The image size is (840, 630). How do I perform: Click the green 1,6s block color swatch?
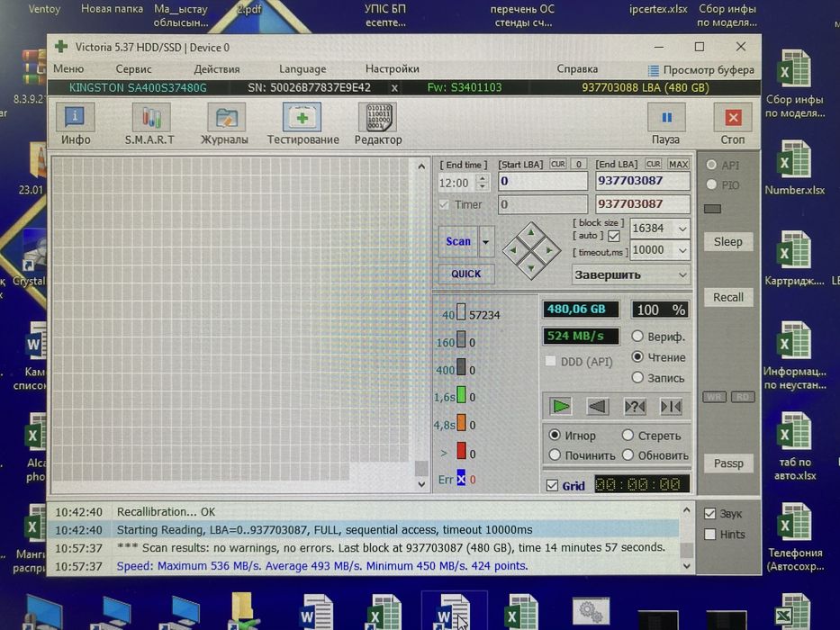(461, 395)
